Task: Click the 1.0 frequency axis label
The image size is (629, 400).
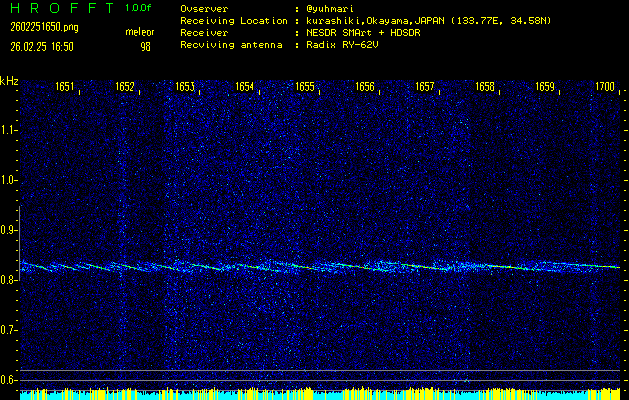Action: (x=9, y=180)
